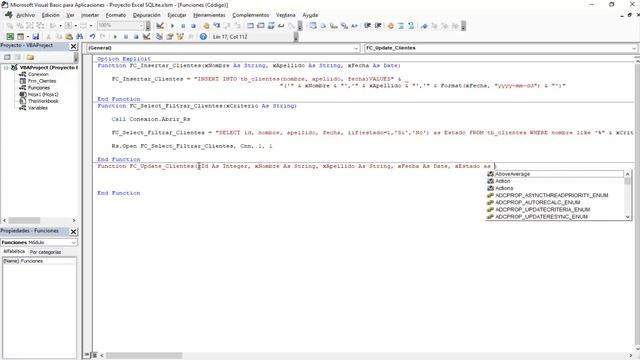Collapse the VBAProject tree node
This screenshot has width=640, height=360.
point(6,68)
